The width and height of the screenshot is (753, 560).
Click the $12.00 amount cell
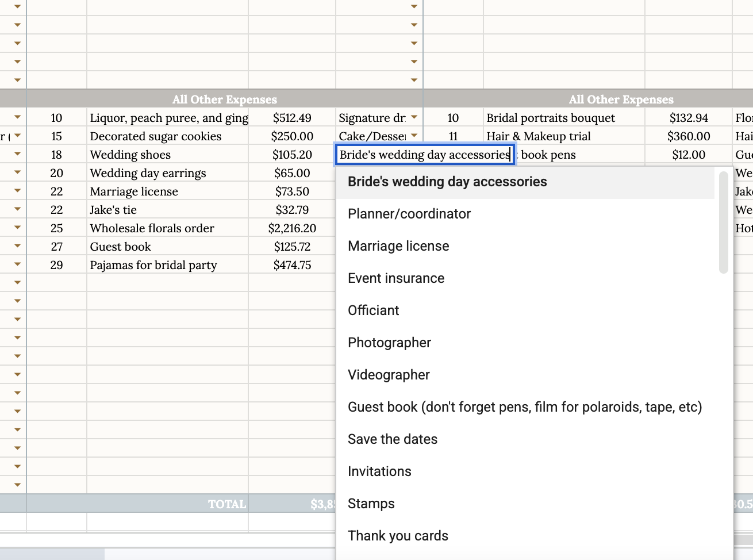point(689,155)
